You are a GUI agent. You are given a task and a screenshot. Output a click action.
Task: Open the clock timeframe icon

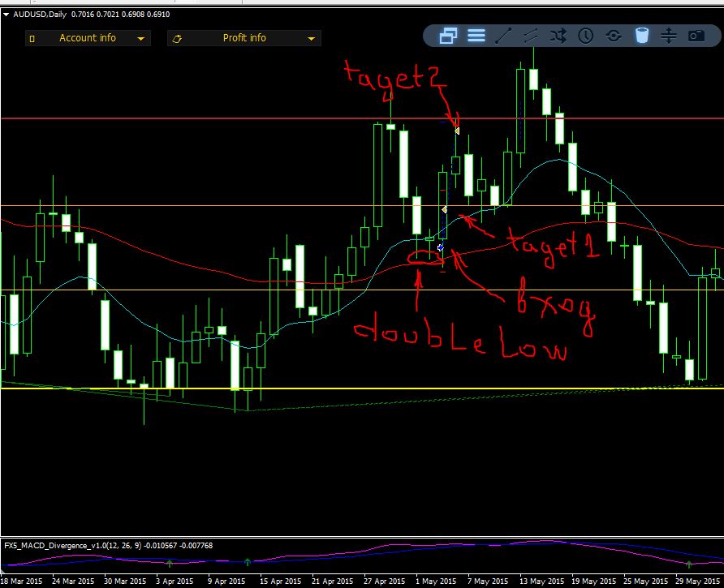pos(585,36)
